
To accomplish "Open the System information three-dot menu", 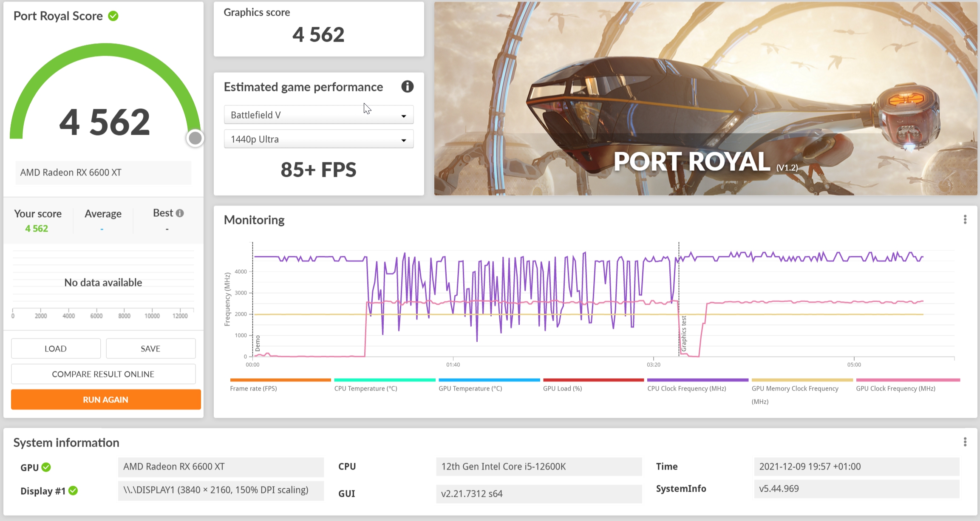I will 965,442.
